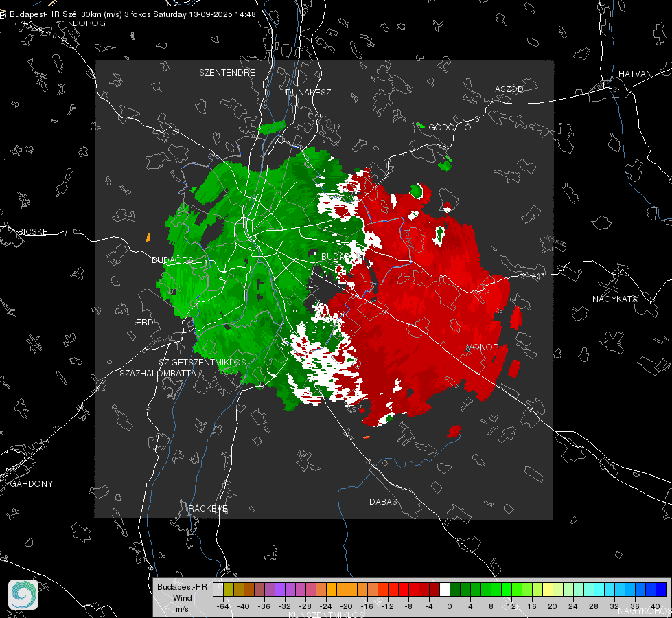Click the DABAS city label
This screenshot has height=618, width=672.
click(x=383, y=501)
